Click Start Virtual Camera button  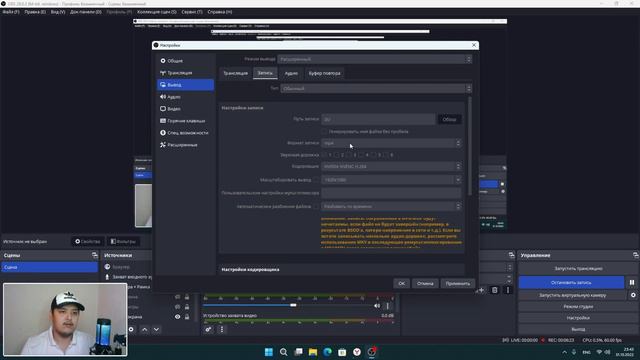pos(572,295)
